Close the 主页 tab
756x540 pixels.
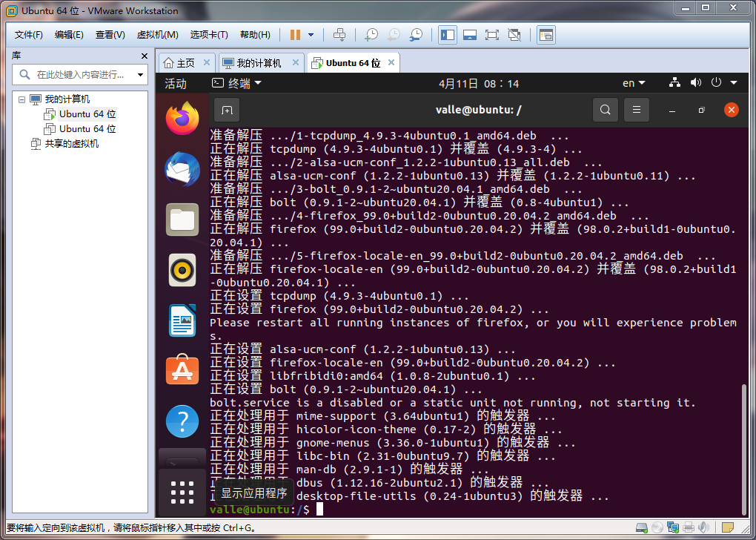pyautogui.click(x=206, y=63)
